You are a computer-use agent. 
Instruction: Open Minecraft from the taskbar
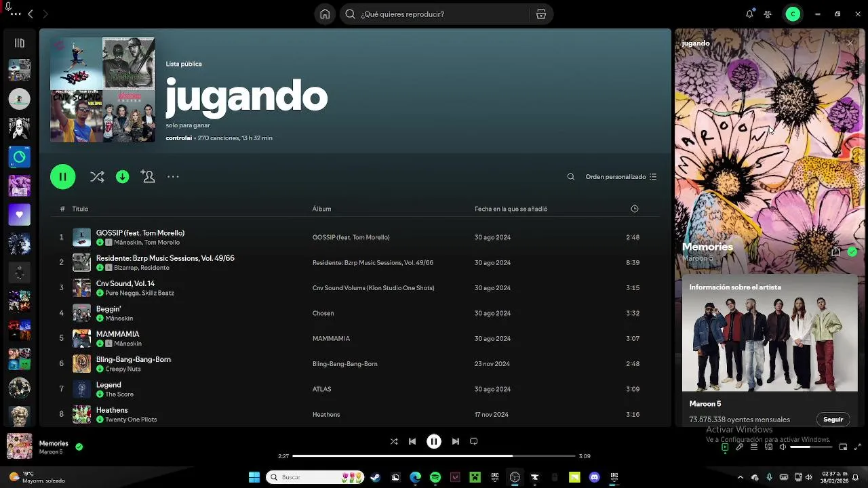475,477
